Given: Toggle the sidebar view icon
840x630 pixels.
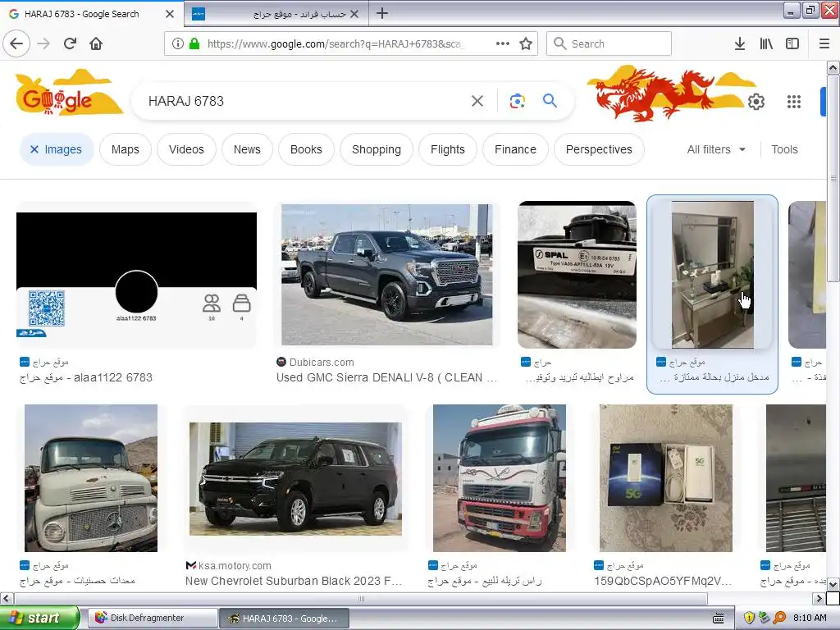Looking at the screenshot, I should 792,43.
